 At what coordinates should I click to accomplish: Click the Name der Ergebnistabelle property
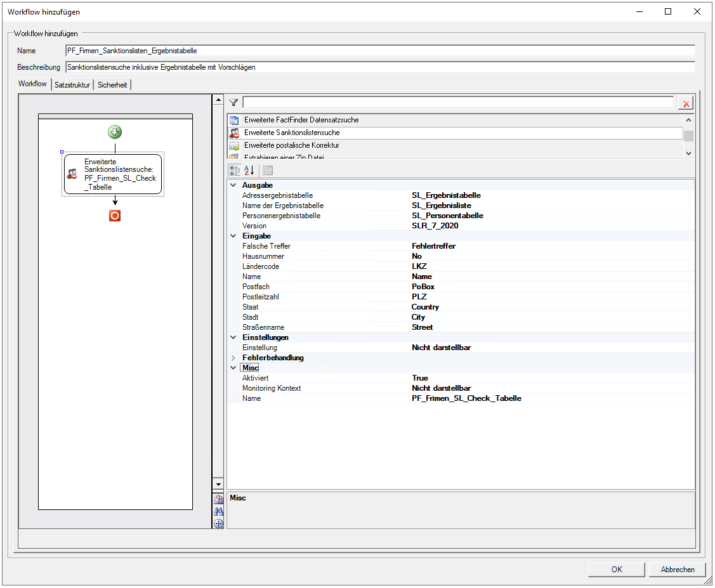[x=283, y=206]
